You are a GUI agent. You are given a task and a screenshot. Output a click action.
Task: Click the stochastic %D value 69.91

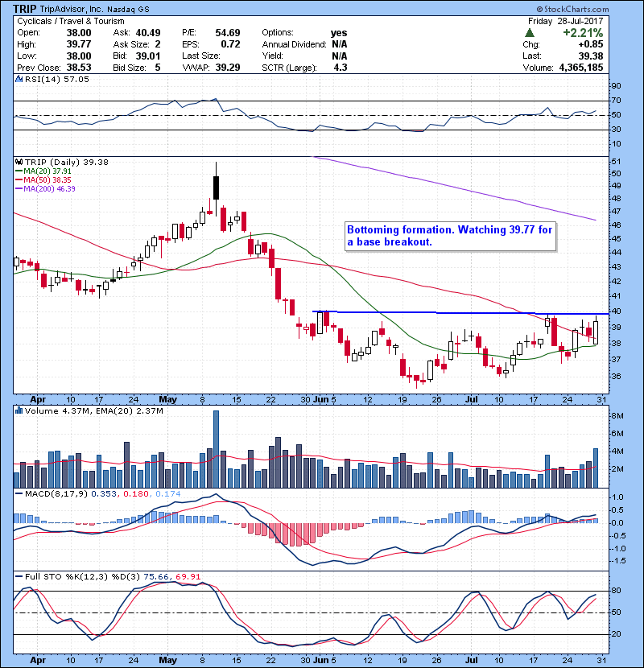tap(188, 577)
